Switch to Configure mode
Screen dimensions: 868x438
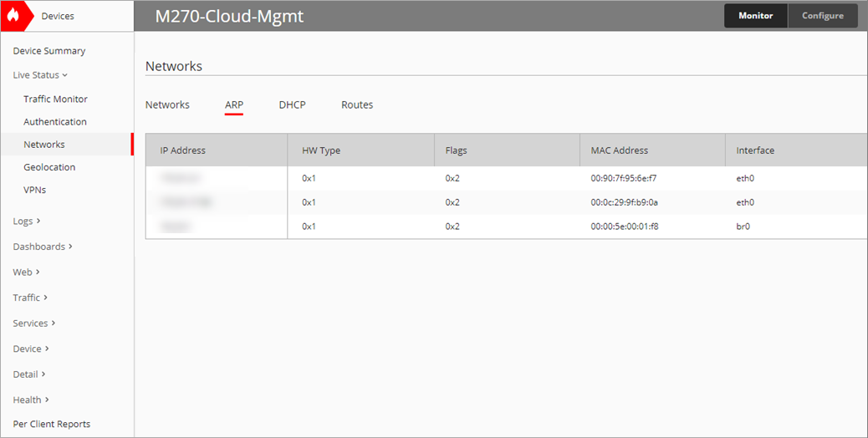(x=823, y=16)
